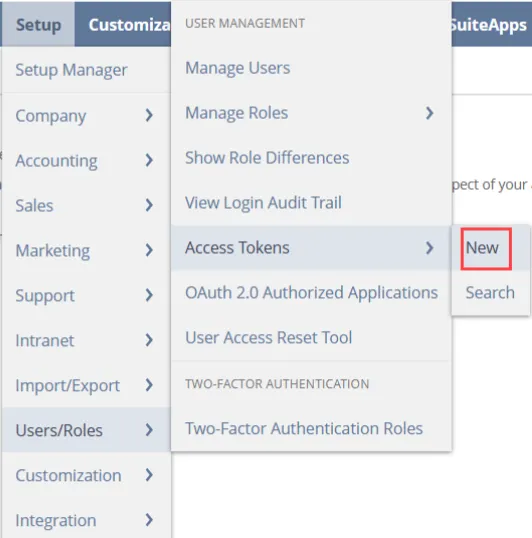Expand the Access Tokens chevron
532x538 pixels.
[x=429, y=247]
